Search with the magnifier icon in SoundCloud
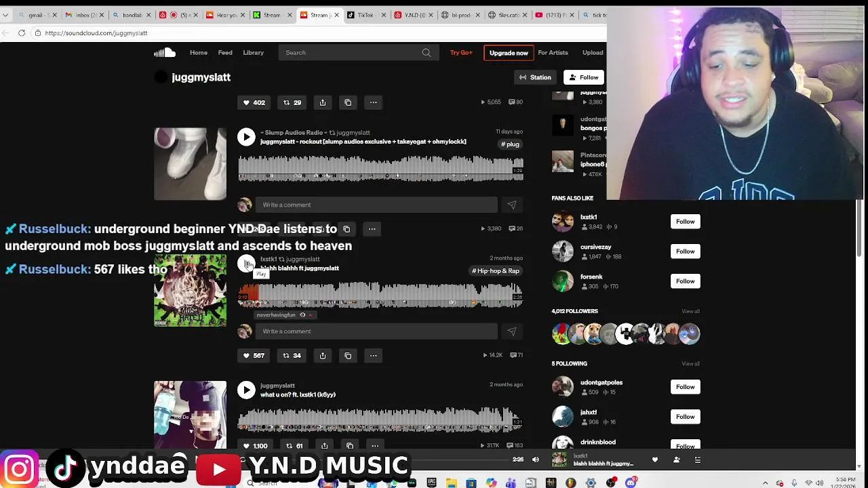The height and width of the screenshot is (488, 868). tap(426, 53)
